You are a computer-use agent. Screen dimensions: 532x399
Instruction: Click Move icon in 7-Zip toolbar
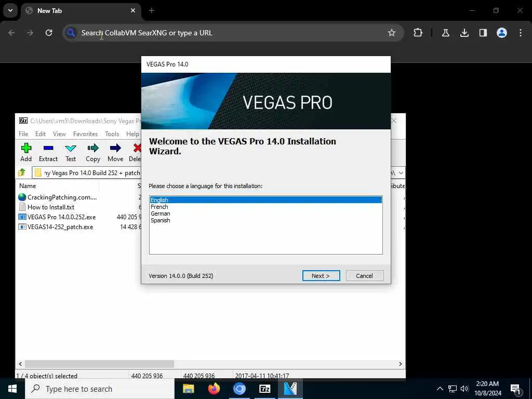(x=115, y=152)
